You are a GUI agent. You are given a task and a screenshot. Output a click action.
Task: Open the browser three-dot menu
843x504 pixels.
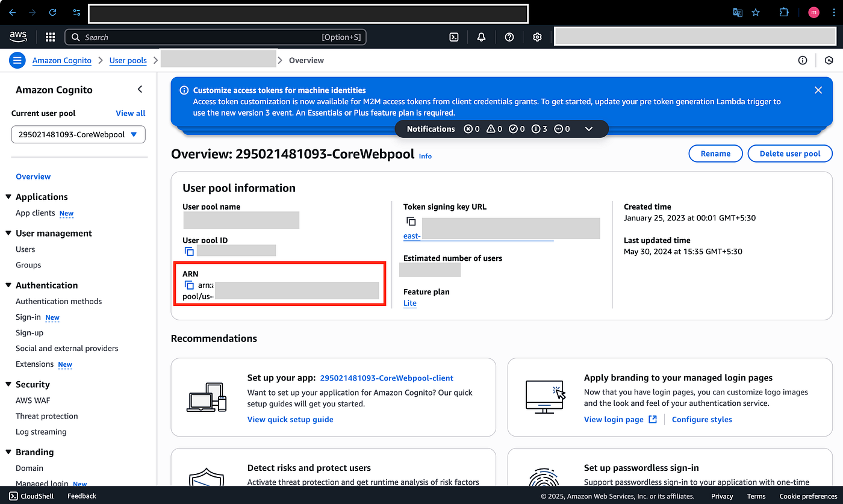[x=834, y=12]
